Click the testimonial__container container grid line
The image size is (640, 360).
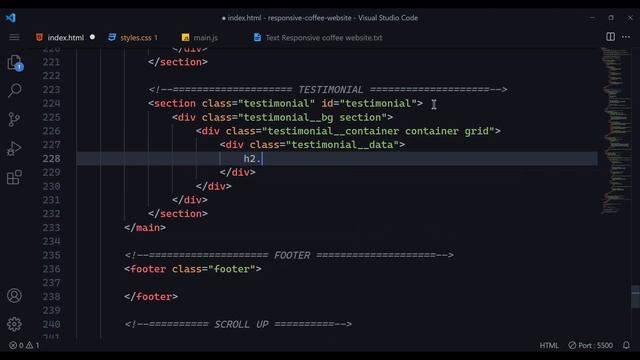348,131
